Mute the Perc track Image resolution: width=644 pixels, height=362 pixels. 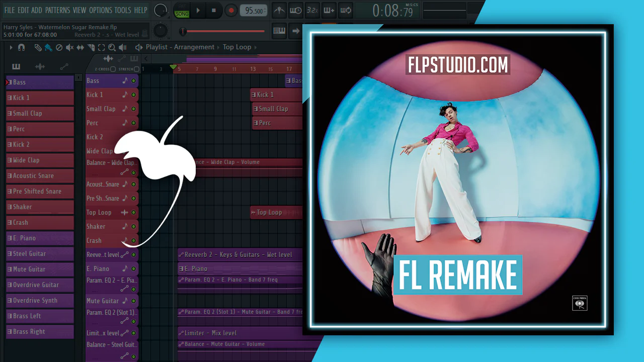[x=134, y=123]
